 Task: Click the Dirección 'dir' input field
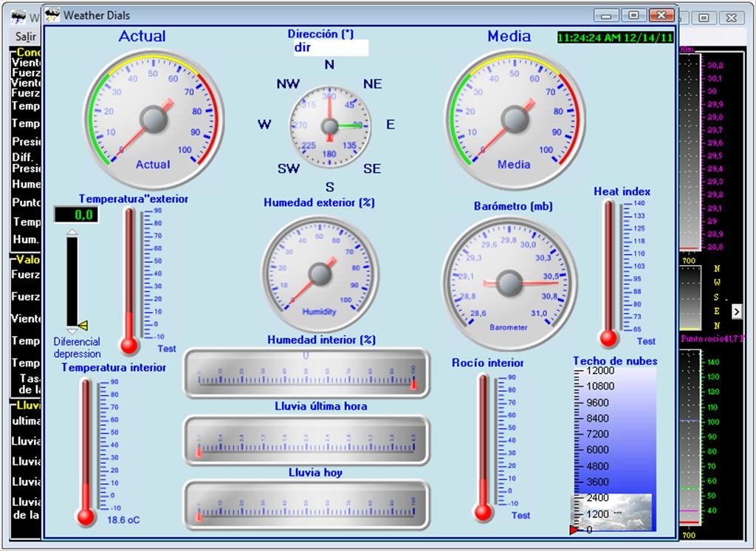[x=331, y=48]
